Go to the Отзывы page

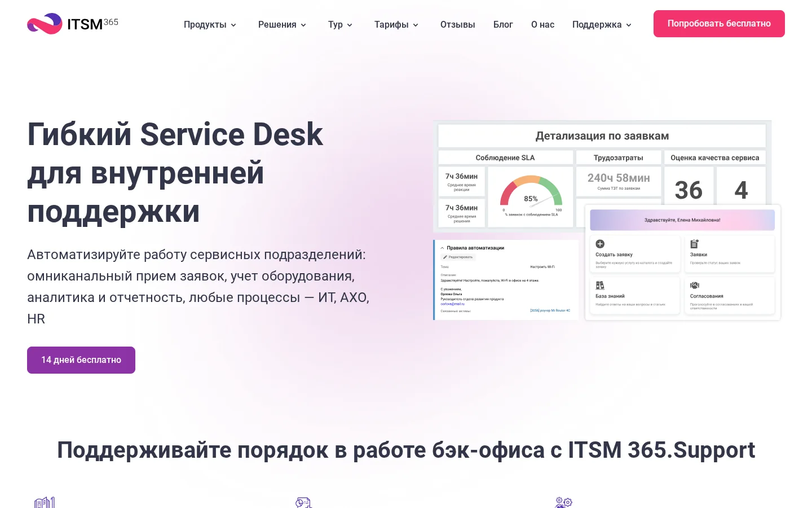tap(458, 24)
